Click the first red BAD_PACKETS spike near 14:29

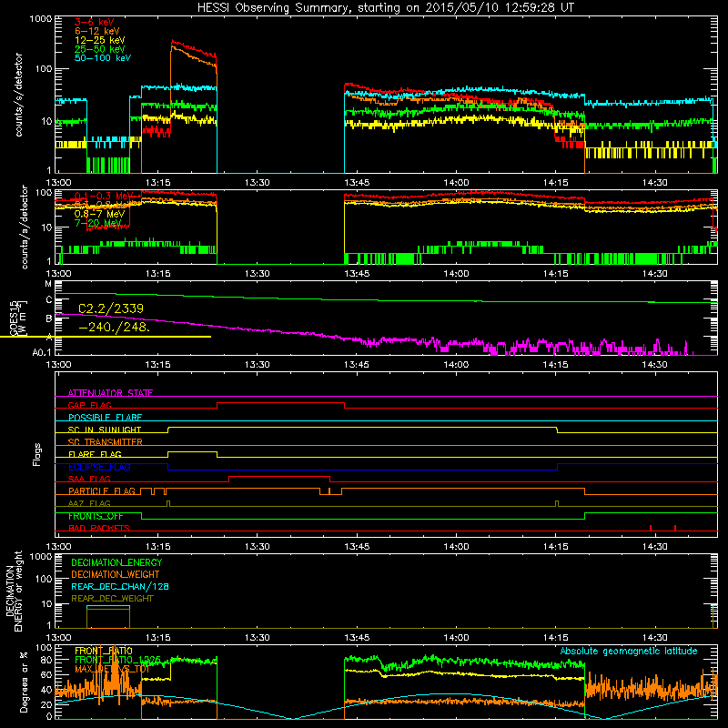(x=651, y=528)
